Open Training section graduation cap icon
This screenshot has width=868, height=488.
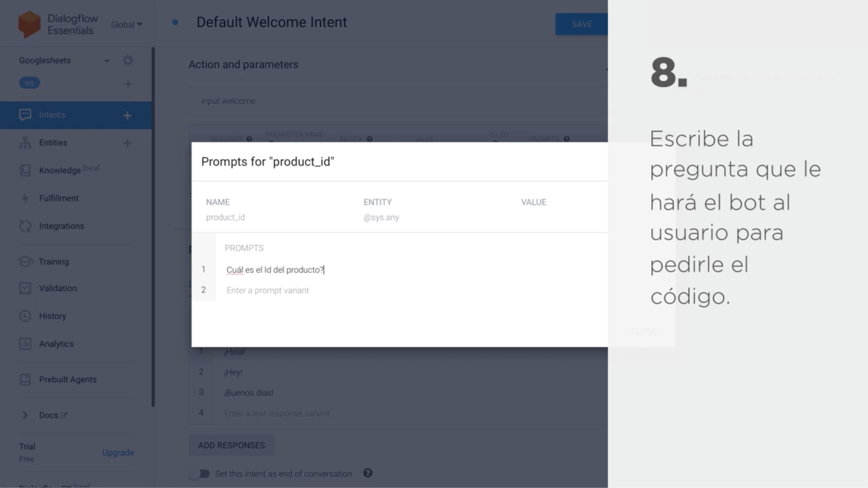click(x=25, y=261)
